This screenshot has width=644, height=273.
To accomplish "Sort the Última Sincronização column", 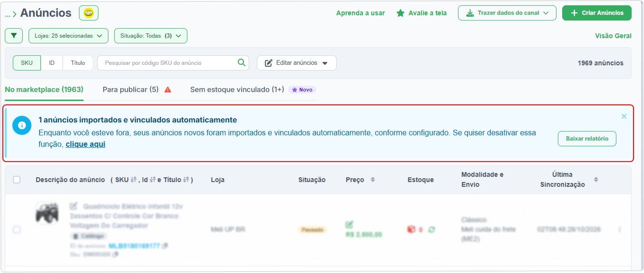I will pyautogui.click(x=596, y=180).
